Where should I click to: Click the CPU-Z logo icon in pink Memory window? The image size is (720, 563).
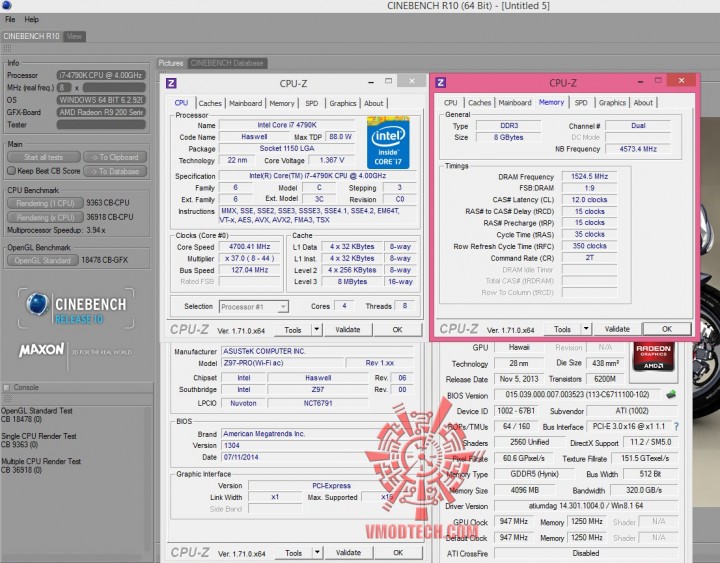coord(440,83)
